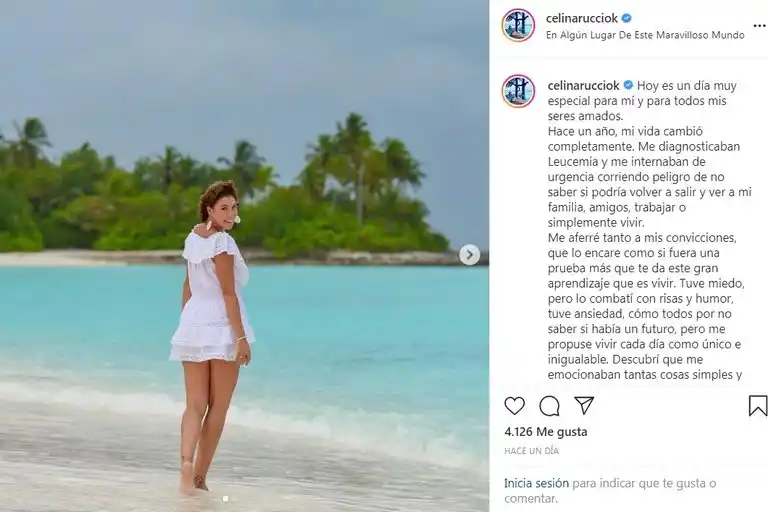
Task: Click the verified badge in the header
Action: (626, 19)
